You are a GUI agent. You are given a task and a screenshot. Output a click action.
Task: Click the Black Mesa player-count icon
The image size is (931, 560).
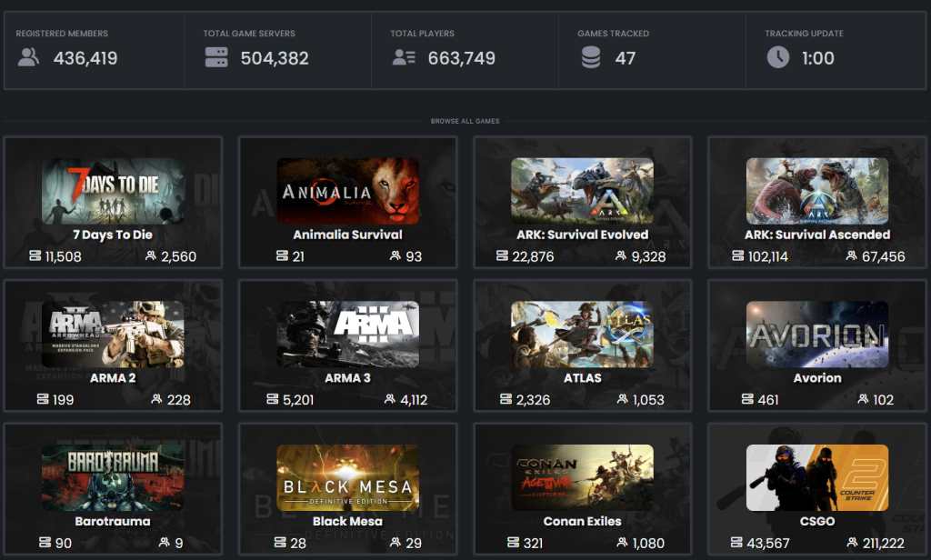(395, 542)
